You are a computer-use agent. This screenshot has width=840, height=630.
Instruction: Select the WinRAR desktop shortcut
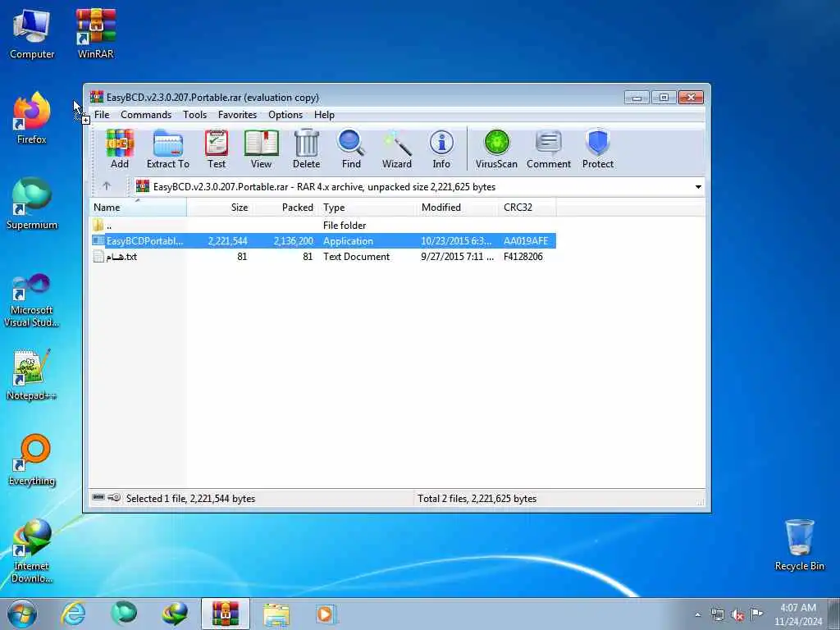tap(95, 34)
